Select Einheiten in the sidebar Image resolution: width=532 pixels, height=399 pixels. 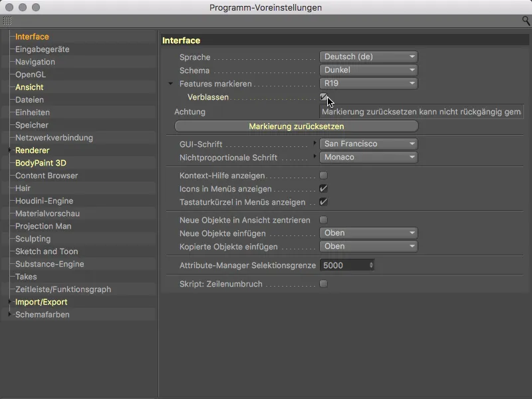tap(33, 112)
